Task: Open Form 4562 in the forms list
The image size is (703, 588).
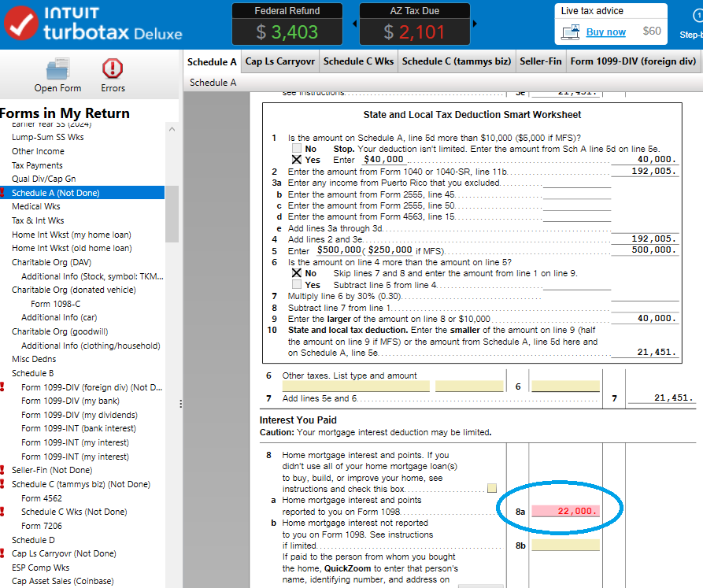Action: (x=42, y=498)
